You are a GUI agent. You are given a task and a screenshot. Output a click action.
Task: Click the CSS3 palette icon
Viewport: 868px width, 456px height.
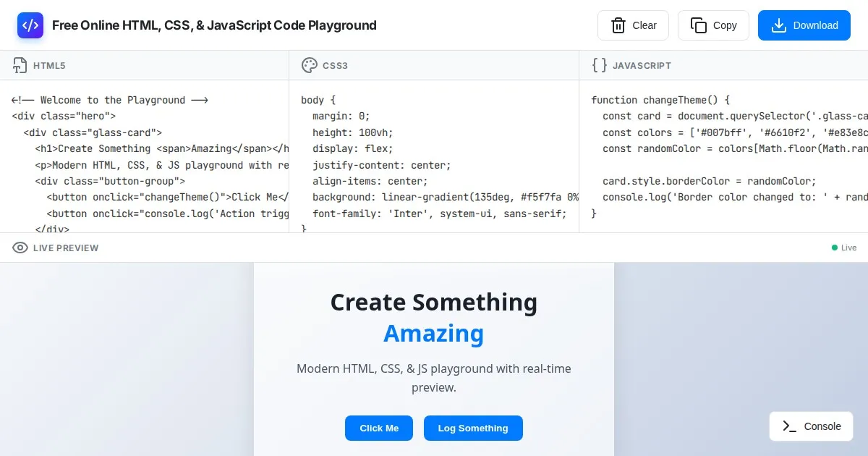pos(309,65)
